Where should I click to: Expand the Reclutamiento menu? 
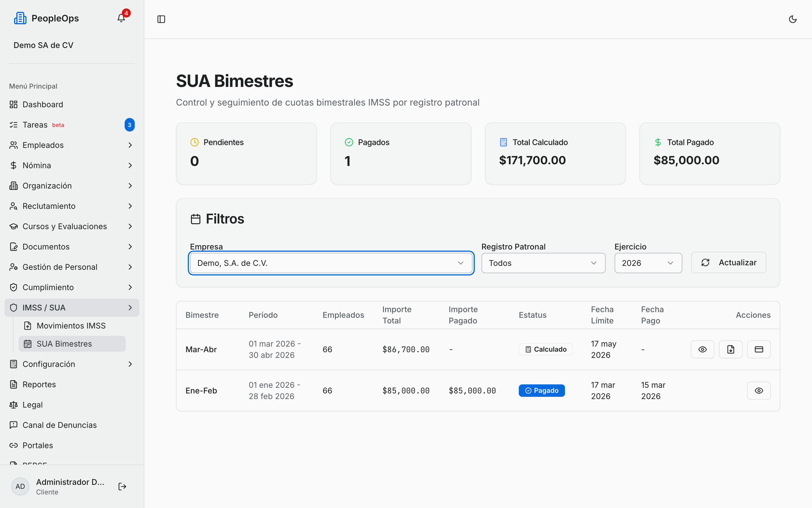(x=72, y=206)
